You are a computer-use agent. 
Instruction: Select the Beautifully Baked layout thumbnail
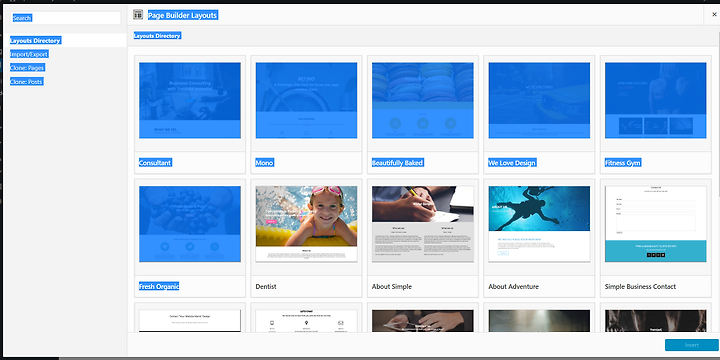click(x=422, y=100)
